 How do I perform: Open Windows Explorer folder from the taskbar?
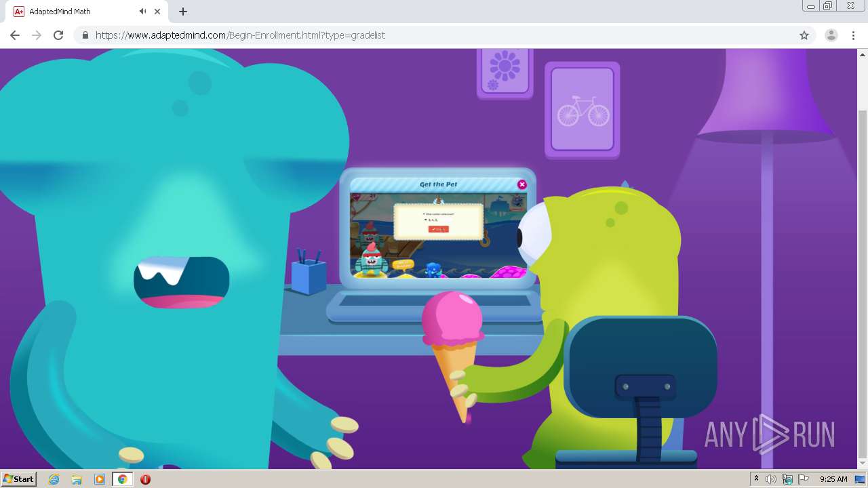pos(77,479)
